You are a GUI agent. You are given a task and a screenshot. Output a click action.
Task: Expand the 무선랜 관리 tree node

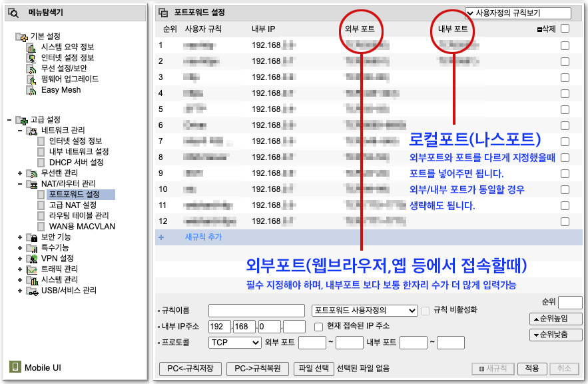click(x=20, y=173)
